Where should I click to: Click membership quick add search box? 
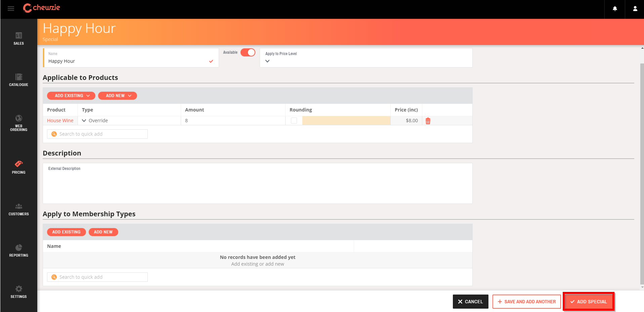97,277
